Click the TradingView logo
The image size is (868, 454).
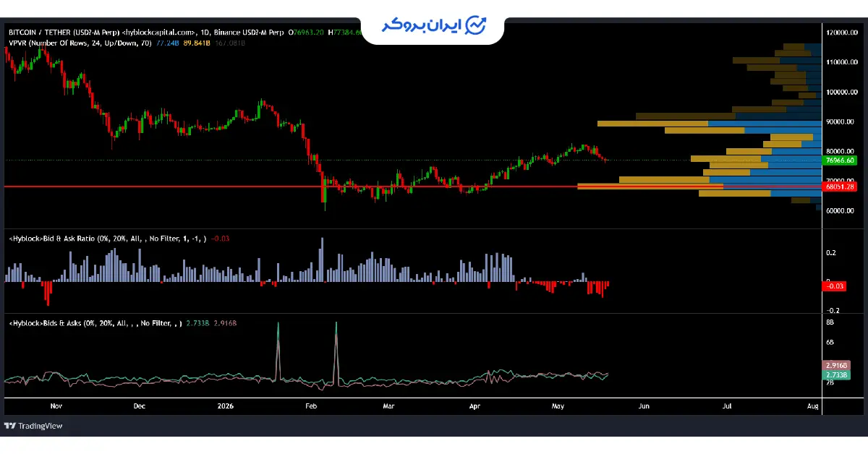click(x=34, y=426)
